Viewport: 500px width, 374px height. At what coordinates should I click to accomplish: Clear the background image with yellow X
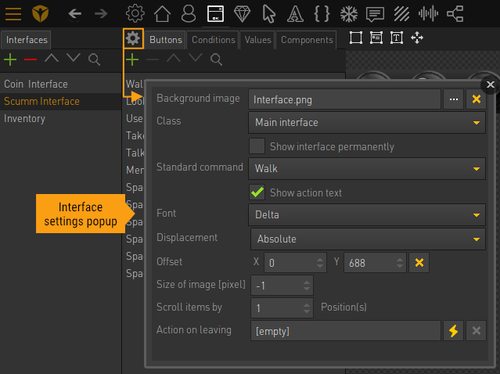click(x=476, y=99)
